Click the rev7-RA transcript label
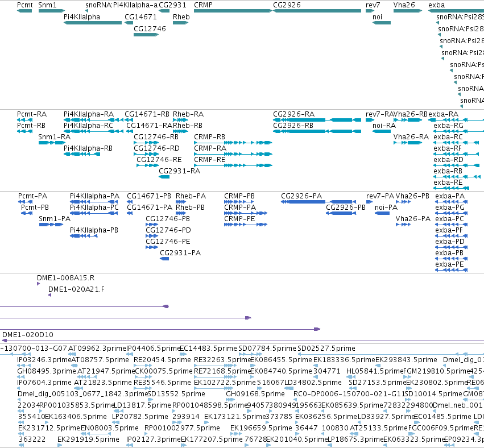The height and width of the screenshot is (448, 484). point(380,114)
